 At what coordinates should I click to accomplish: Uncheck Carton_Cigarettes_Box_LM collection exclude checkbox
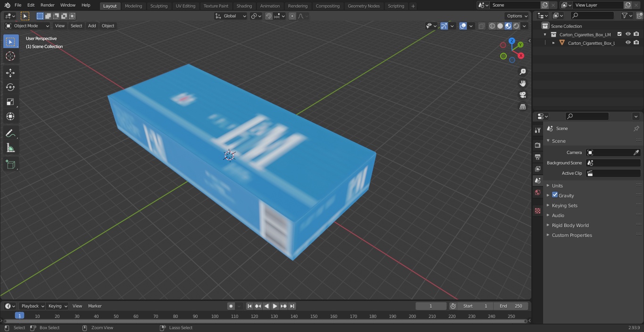click(619, 34)
